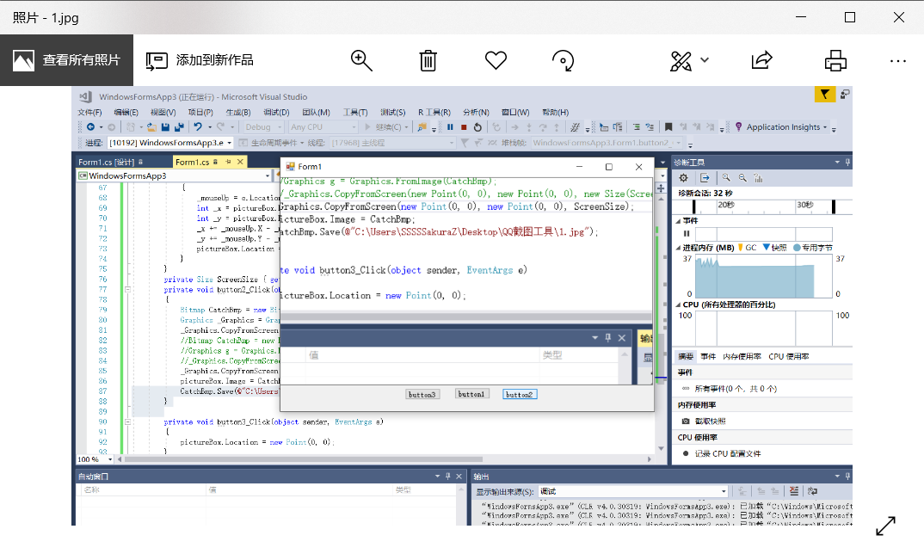Open the gear settings in 诊断工具 panel
The width and height of the screenshot is (924, 560).
point(683,178)
